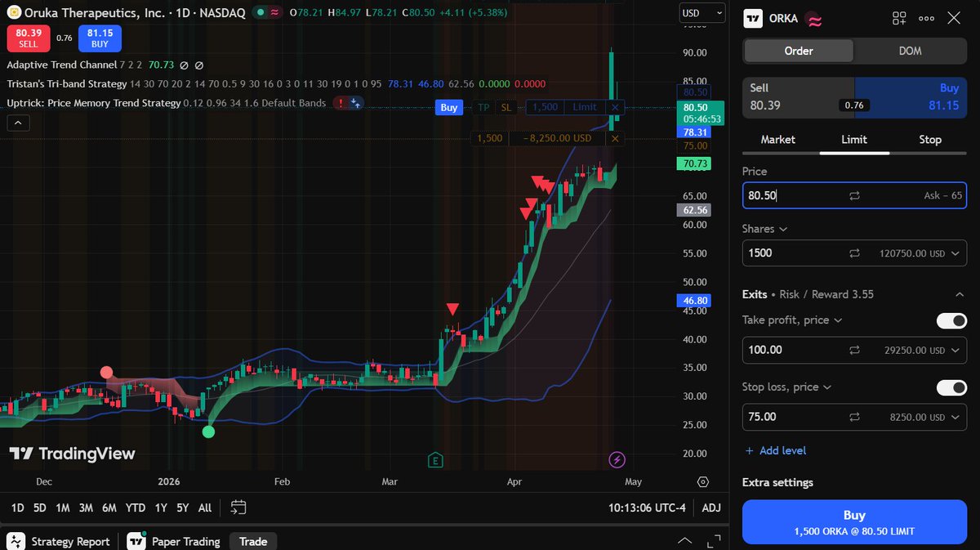Set range to 6M

click(x=109, y=508)
